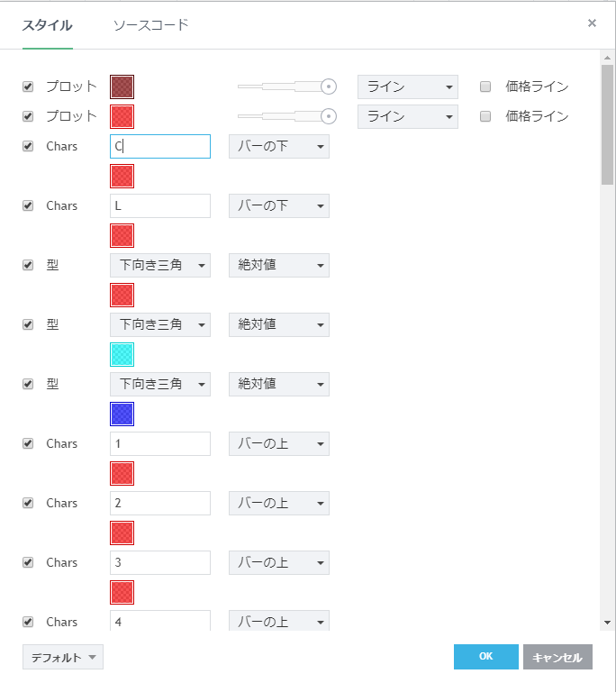The height and width of the screenshot is (692, 616).
Task: Open the デフォルト defaults menu
Action: tap(63, 657)
